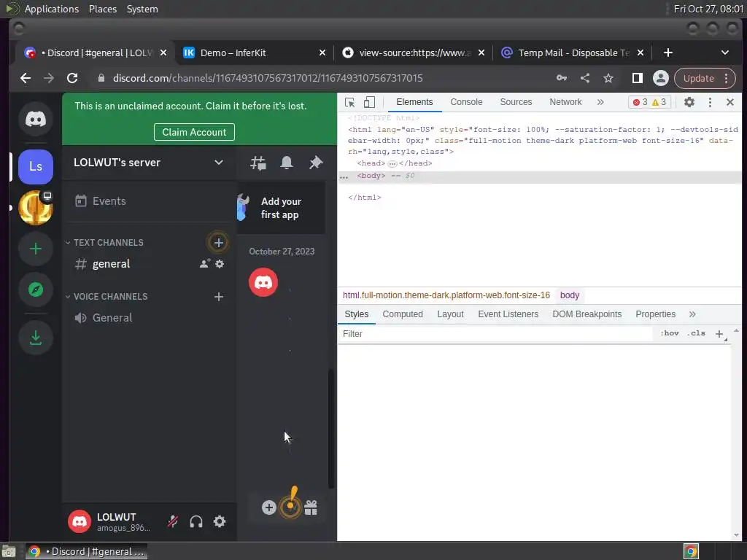
Task: Add a server with plus icon
Action: click(x=35, y=249)
